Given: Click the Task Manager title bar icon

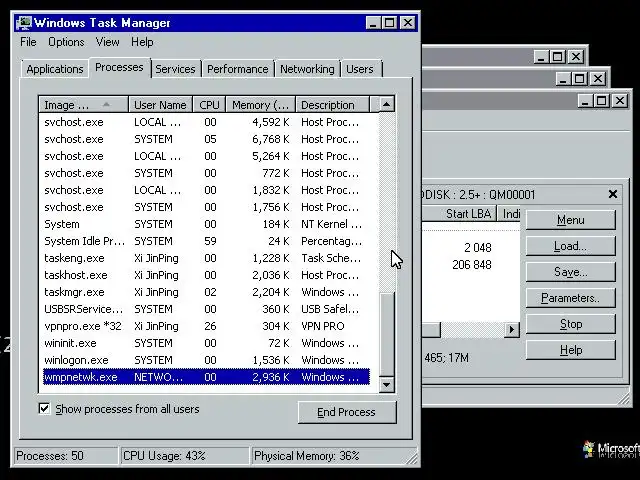Looking at the screenshot, I should pyautogui.click(x=24, y=23).
